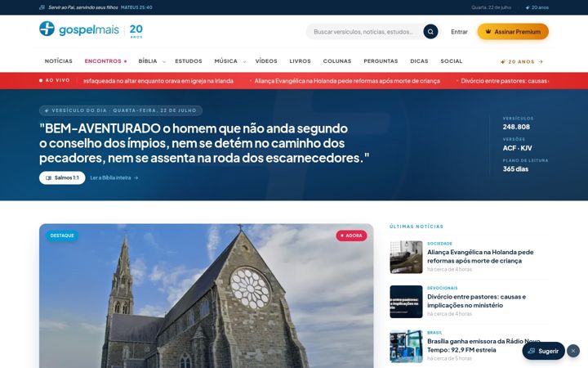Open thumbnail of Brasília Rádio Novo Tempo article
Screen dimensions: 588x368
(406, 346)
